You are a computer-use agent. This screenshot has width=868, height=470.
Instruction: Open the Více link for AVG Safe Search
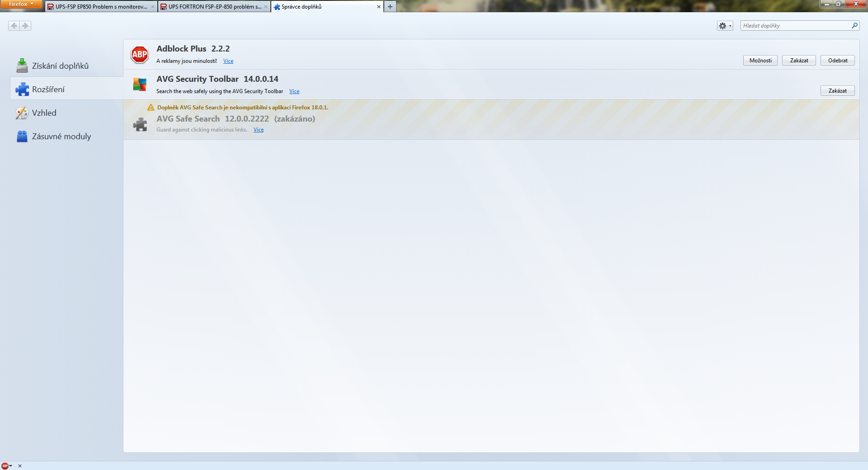tap(259, 130)
